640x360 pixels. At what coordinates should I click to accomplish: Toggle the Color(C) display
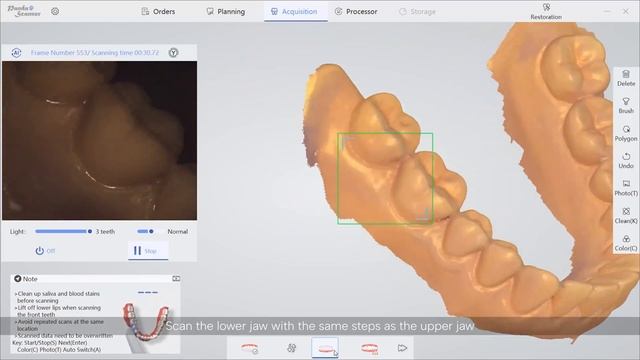coord(626,243)
